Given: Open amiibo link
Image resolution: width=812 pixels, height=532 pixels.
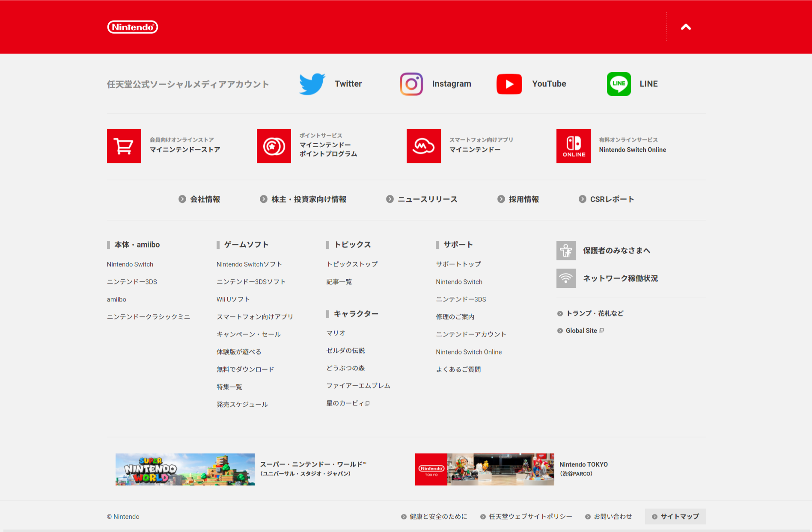Looking at the screenshot, I should 116,299.
